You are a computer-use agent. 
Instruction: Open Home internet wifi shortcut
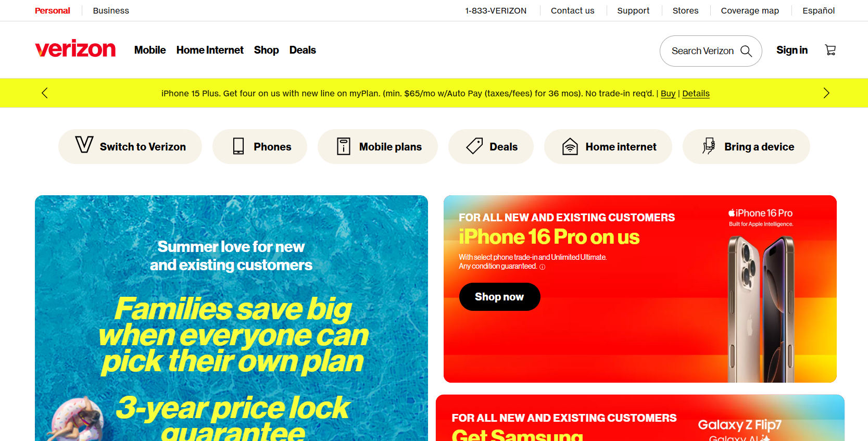[x=608, y=147]
